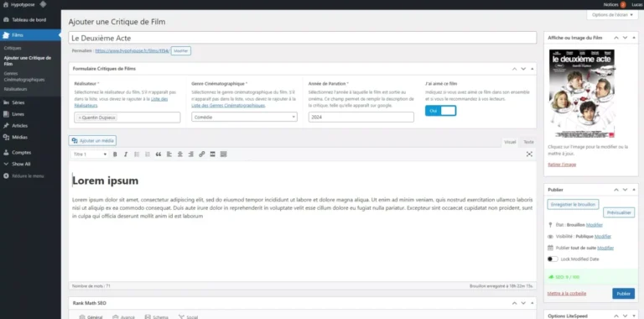Click the Modifier permalink button
Viewport: 644px width, 319px height.
[x=181, y=51]
